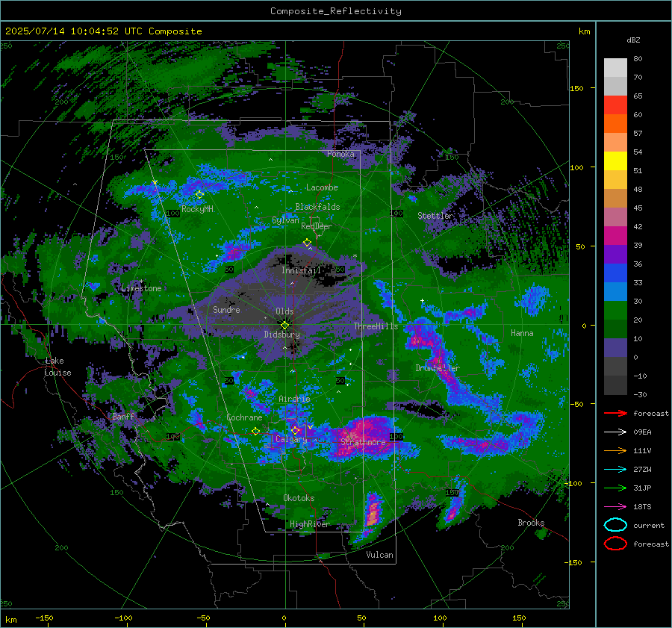The height and width of the screenshot is (628, 672).
Task: Click the 65 dBZ red color swatch
Action: click(615, 105)
